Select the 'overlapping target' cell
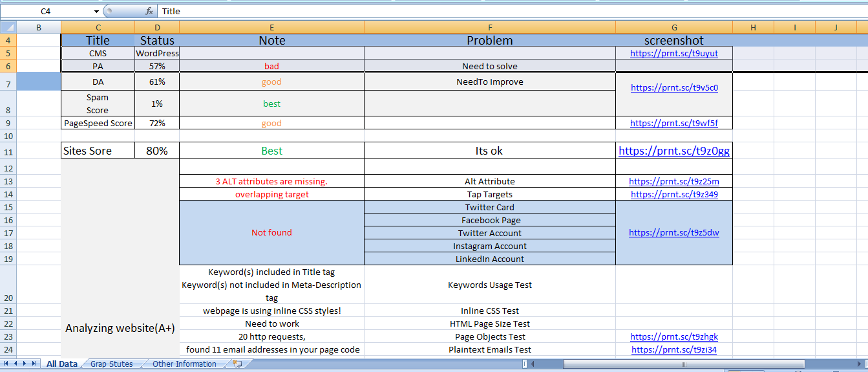Screen dimensions: 868x372 pos(271,194)
